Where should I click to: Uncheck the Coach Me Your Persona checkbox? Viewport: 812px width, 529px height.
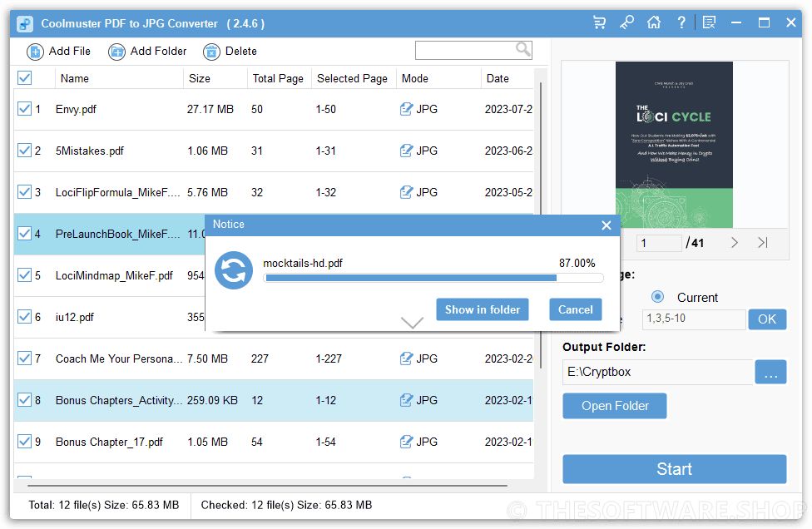pos(24,358)
